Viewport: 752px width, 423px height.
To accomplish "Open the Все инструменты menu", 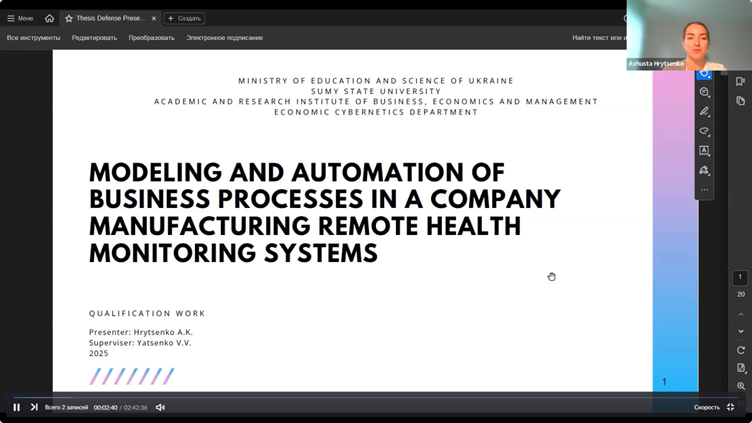I will tap(34, 37).
